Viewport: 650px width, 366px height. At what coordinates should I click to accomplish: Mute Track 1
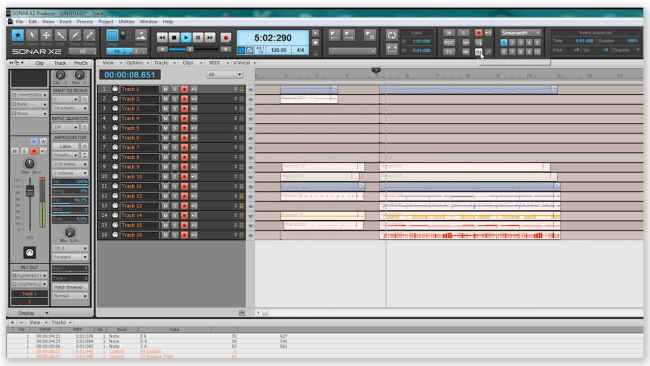165,89
